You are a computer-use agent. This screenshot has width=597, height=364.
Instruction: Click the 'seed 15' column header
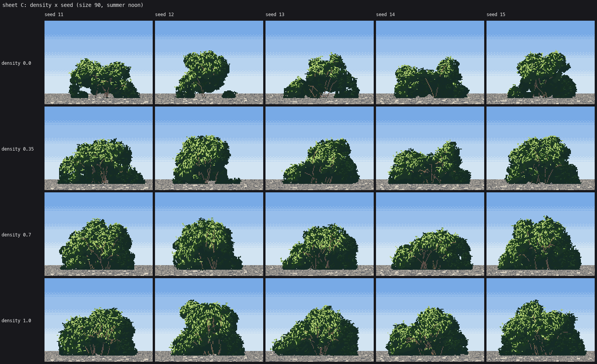pos(496,15)
